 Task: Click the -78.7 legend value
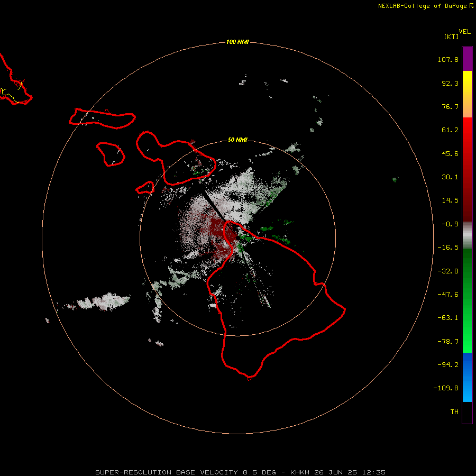click(x=448, y=342)
